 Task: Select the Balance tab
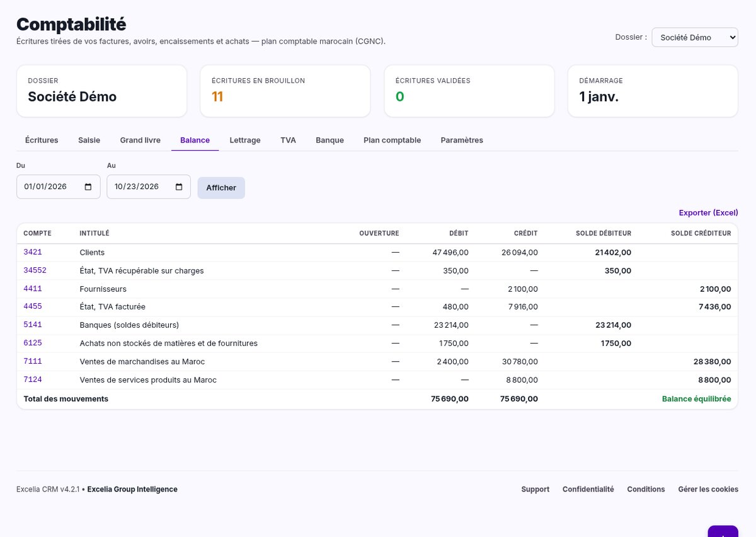(195, 140)
